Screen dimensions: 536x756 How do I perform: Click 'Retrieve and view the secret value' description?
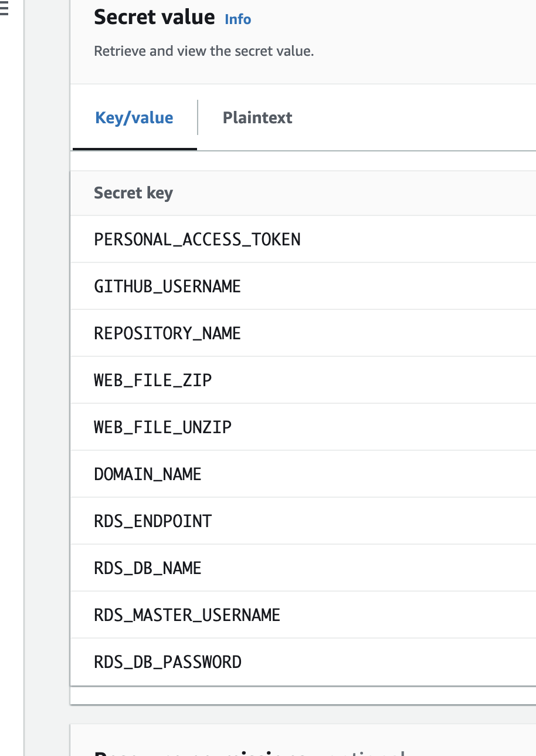coord(204,51)
